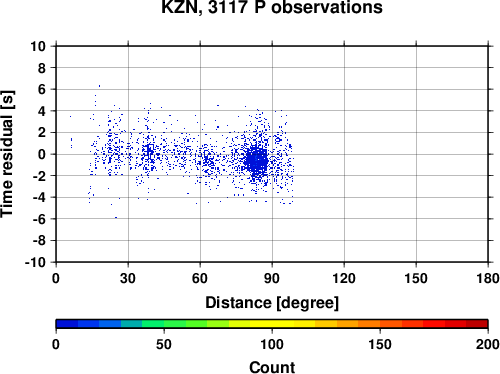Click the Count colorbar tick label '200'
The width and height of the screenshot is (500, 374).
(x=488, y=344)
